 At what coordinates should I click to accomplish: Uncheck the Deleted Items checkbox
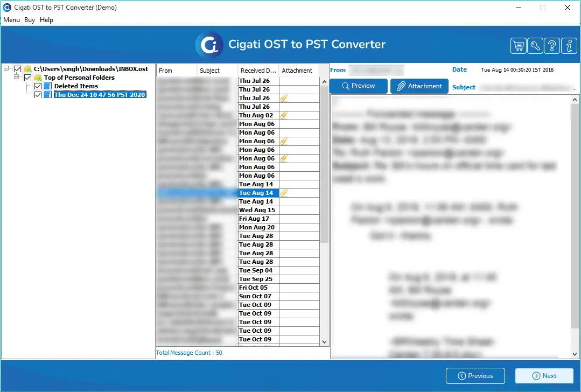(38, 86)
